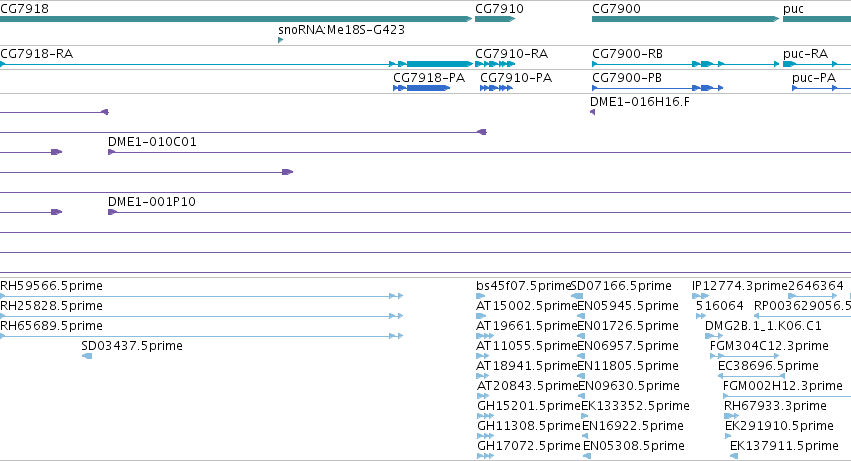Select EST AT20843.5prime label

pos(528,386)
